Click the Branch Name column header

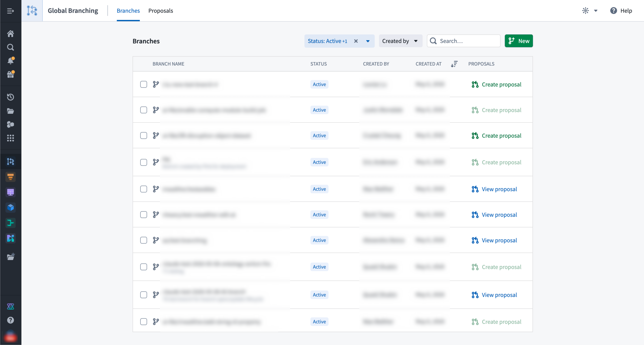point(168,64)
